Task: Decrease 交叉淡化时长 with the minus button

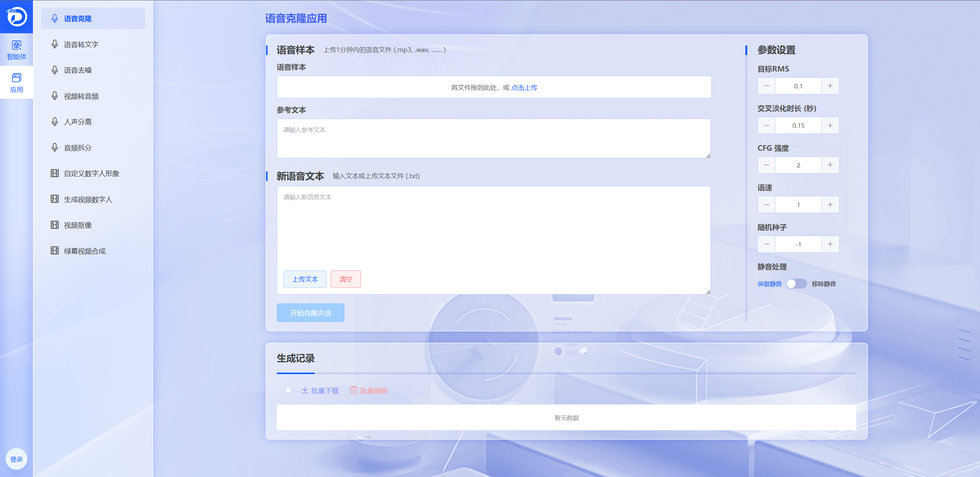Action: coord(766,125)
